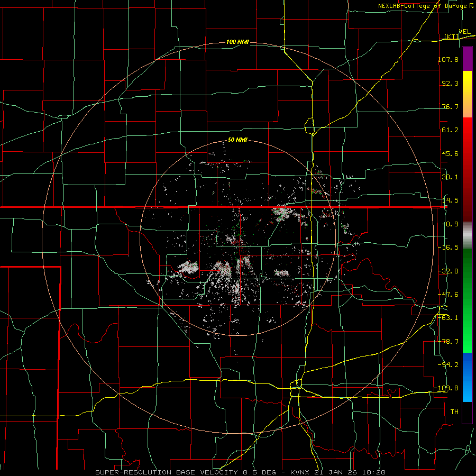This screenshot has height=476, width=476.
Task: Click the "61.2" scale value
Action: [x=450, y=130]
